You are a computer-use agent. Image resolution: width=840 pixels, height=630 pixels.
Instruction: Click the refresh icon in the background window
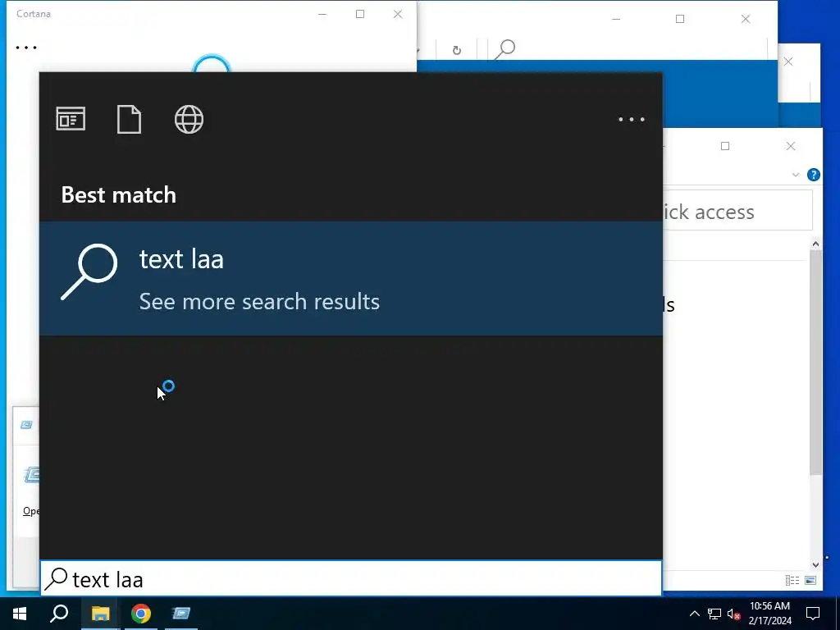[x=456, y=50]
